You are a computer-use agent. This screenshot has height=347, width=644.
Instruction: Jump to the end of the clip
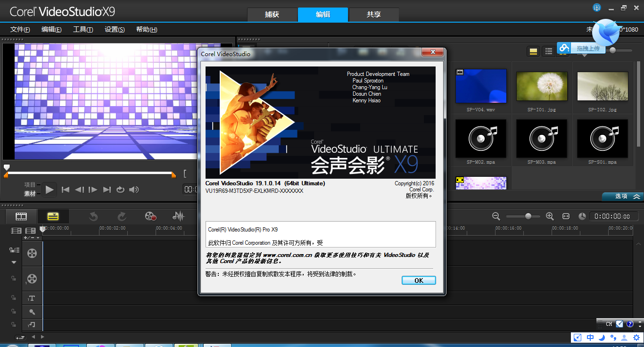(107, 190)
